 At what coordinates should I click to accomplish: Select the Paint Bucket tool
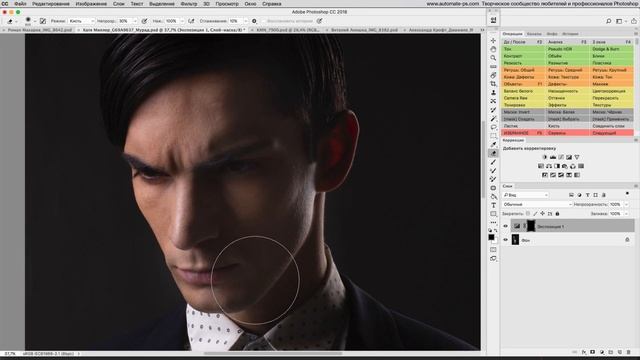click(493, 196)
